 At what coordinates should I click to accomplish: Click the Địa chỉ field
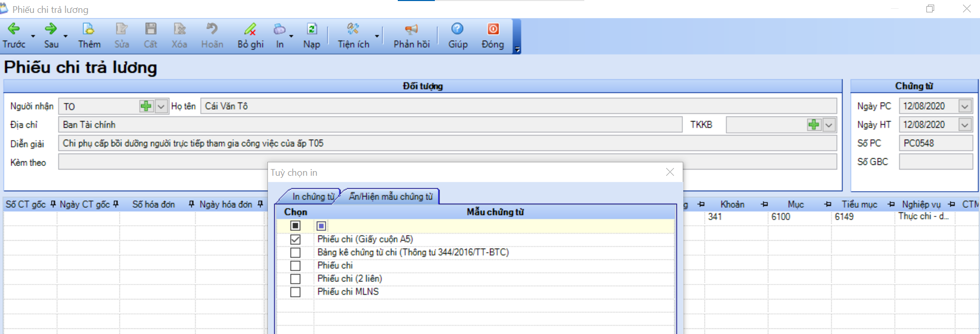(x=370, y=125)
